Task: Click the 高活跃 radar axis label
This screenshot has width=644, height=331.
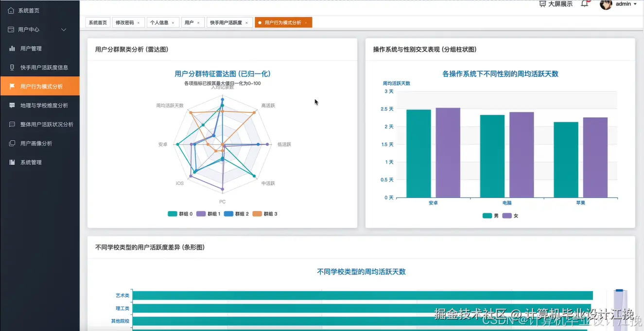Action: (x=268, y=106)
